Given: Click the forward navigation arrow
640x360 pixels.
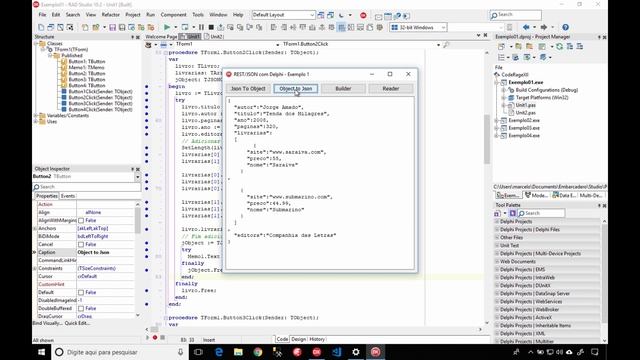Looking at the screenshot, I should click(544, 27).
